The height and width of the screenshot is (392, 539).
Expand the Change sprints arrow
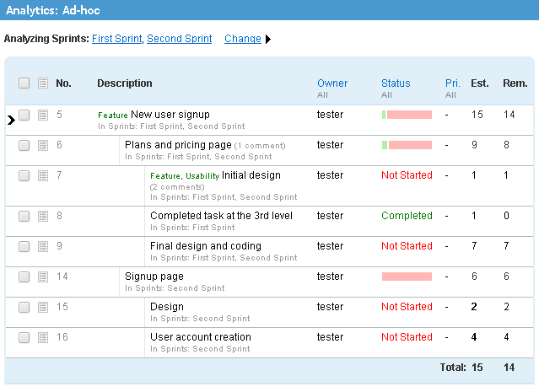(x=268, y=39)
